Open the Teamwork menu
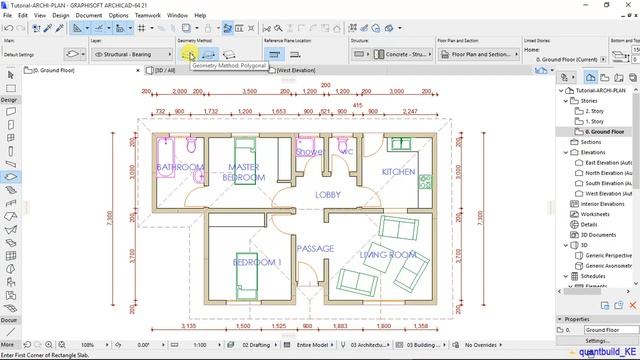640x360 pixels. pyautogui.click(x=147, y=15)
